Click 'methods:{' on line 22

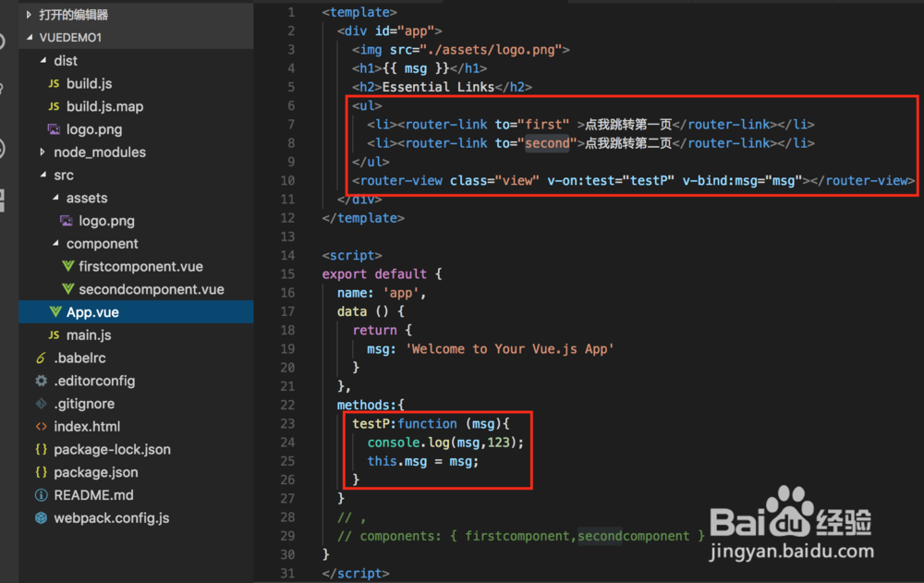coord(371,405)
